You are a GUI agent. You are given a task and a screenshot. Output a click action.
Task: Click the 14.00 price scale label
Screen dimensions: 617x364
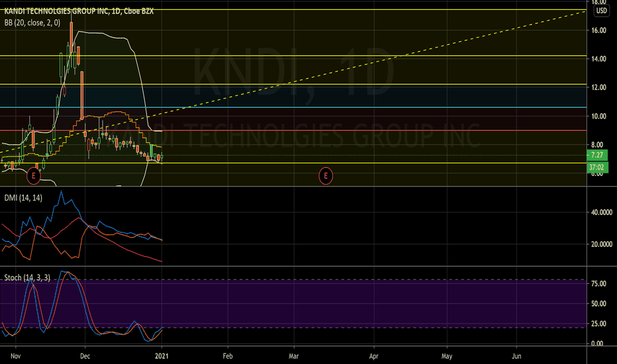click(598, 59)
